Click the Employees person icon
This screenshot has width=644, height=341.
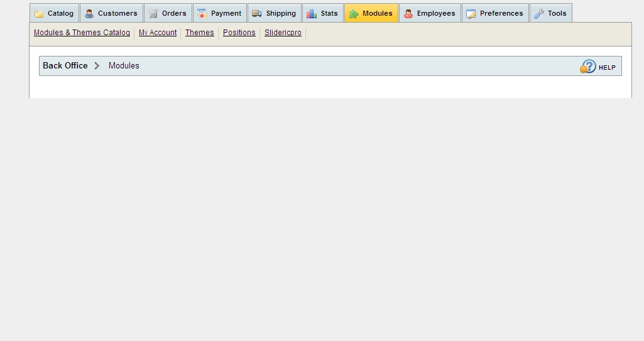coord(408,14)
